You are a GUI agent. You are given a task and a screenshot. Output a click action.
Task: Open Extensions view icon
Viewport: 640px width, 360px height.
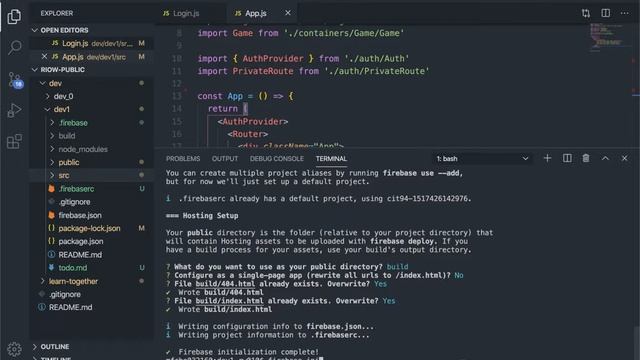tap(14, 141)
